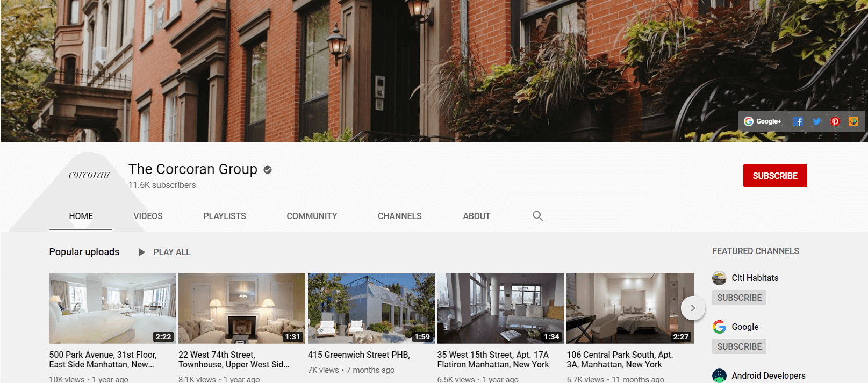Click the Corcoran channel avatar logo

tap(89, 175)
